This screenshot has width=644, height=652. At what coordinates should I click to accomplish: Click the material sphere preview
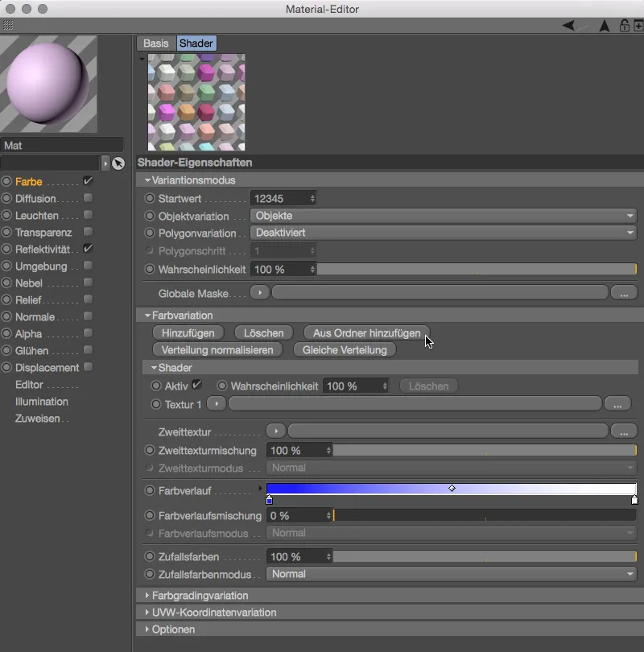pyautogui.click(x=48, y=84)
